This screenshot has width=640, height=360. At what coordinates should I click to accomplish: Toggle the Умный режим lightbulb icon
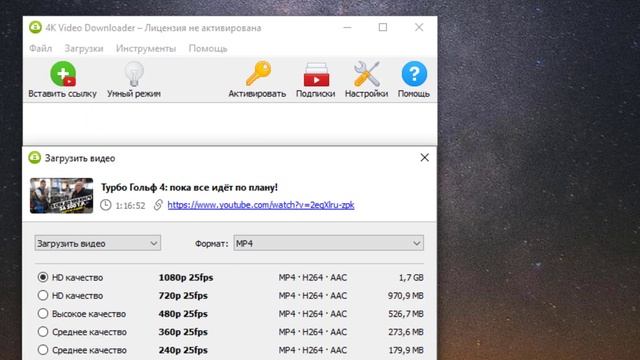134,74
